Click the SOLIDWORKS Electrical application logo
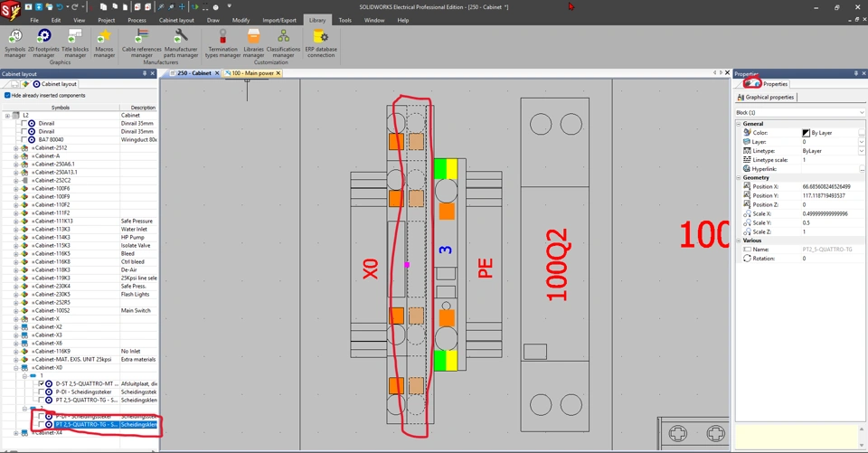The height and width of the screenshot is (453, 868). pos(10,10)
